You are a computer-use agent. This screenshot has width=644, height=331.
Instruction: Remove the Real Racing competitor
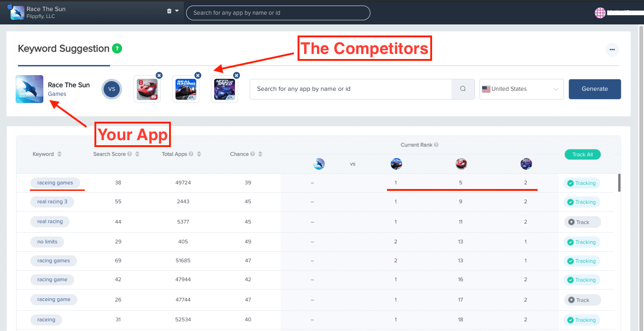click(198, 75)
